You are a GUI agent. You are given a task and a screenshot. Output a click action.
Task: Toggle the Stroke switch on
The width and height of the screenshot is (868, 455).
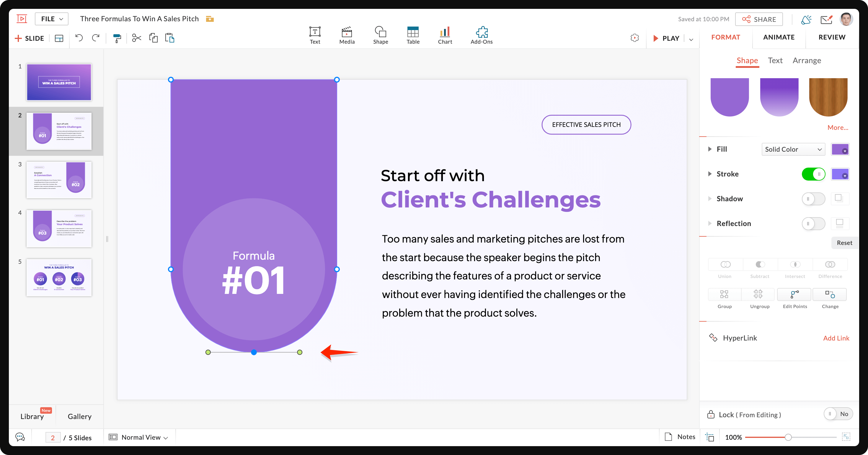pyautogui.click(x=813, y=174)
